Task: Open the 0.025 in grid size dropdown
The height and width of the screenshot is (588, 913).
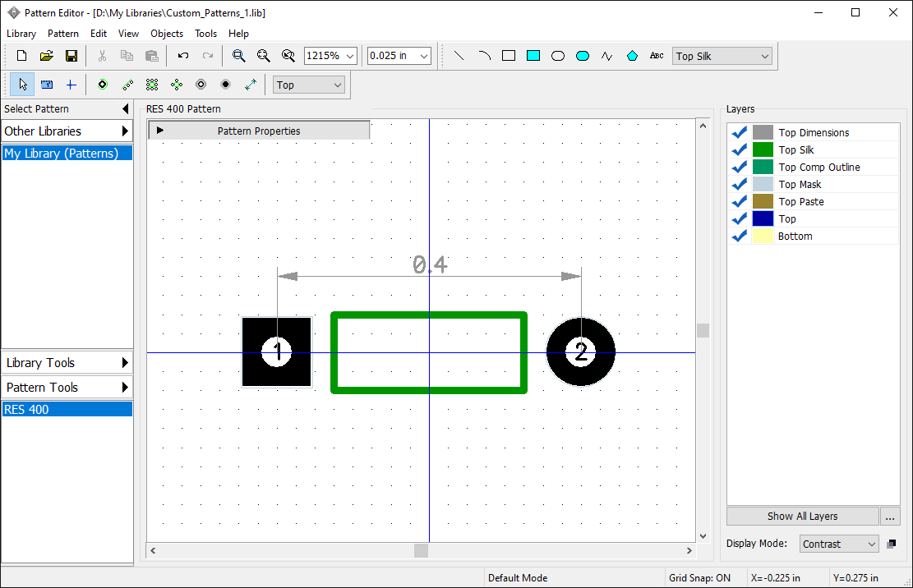Action: pyautogui.click(x=424, y=56)
